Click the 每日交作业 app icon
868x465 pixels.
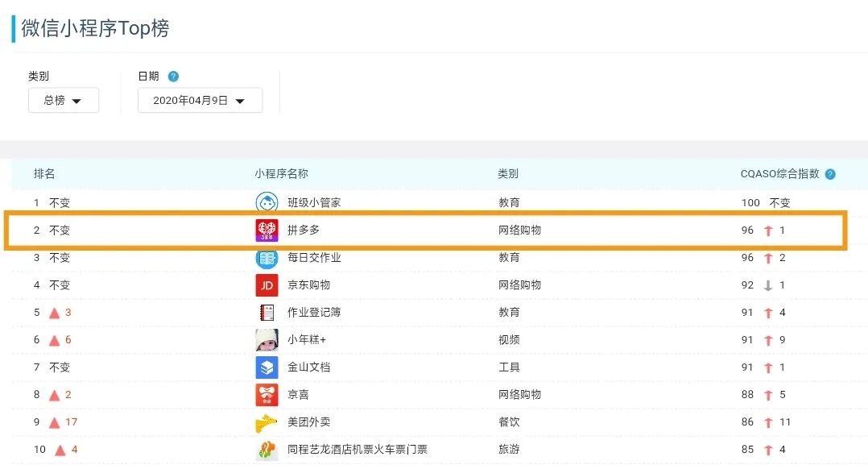tap(267, 258)
